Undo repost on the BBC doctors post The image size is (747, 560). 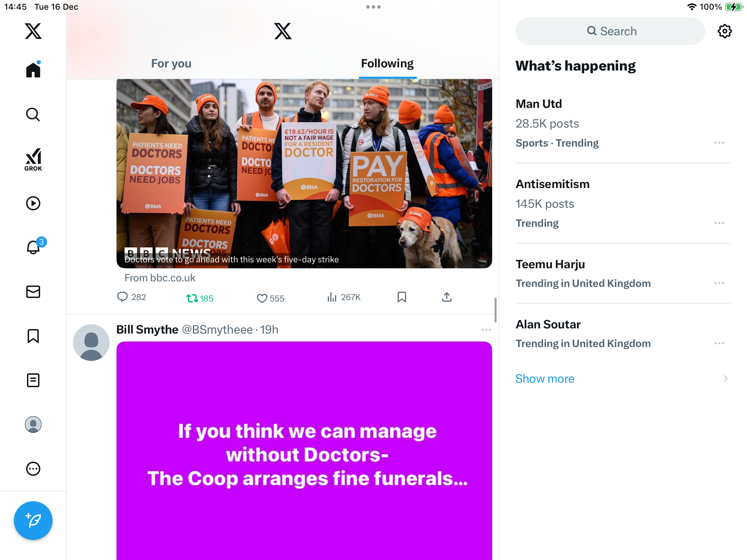pyautogui.click(x=200, y=298)
